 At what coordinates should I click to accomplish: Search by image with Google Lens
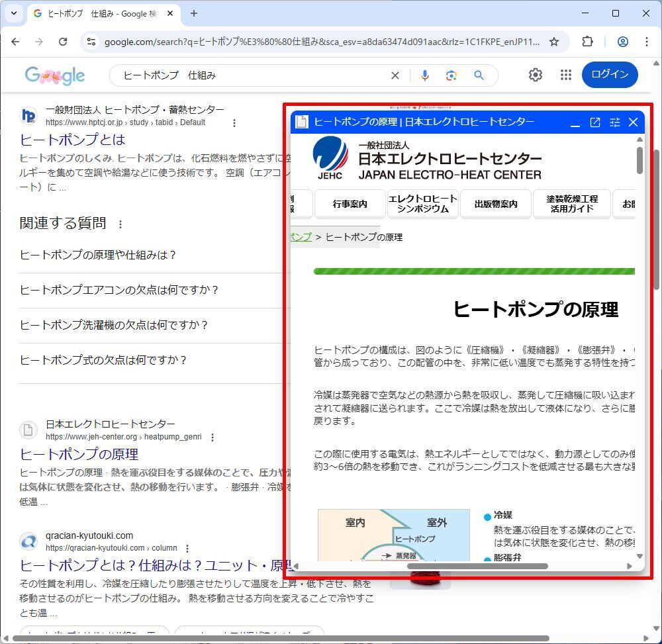click(451, 75)
